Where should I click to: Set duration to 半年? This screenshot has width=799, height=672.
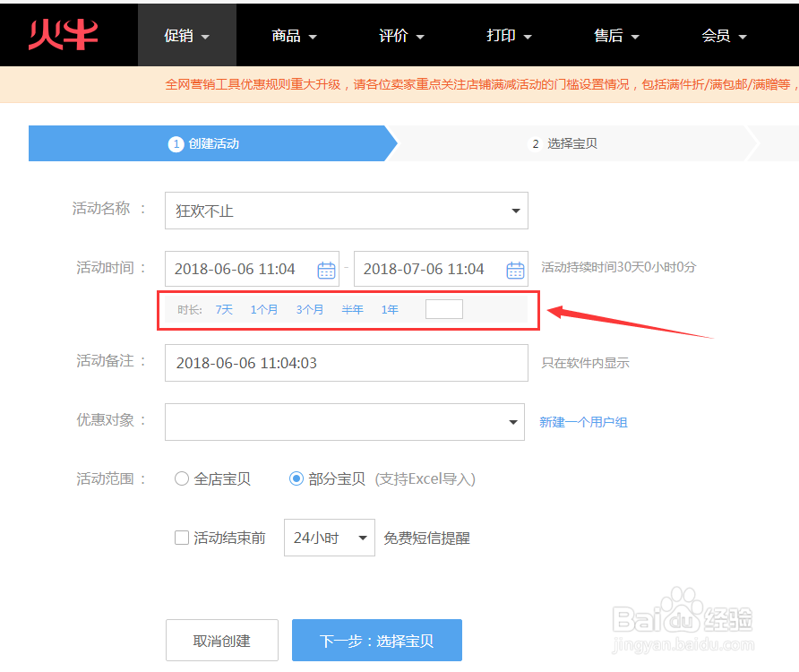(x=352, y=309)
